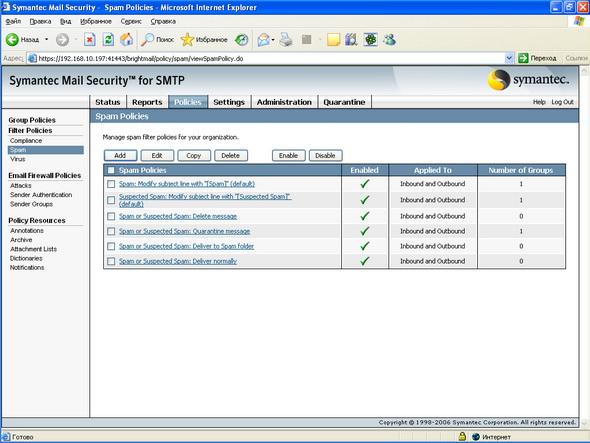Open the Файл menu
Screen dimensions: 590x443
click(13, 21)
